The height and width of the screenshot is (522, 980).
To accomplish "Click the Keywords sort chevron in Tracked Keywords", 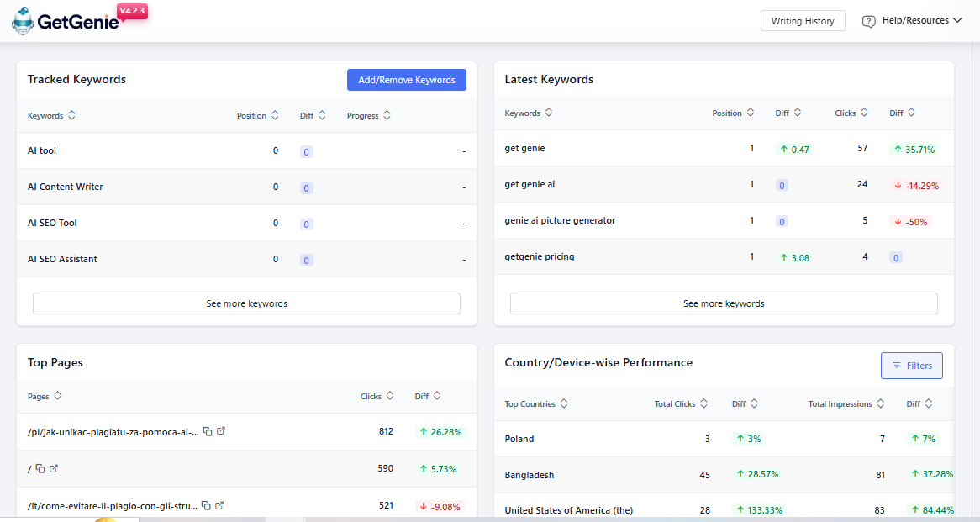I will click(x=72, y=115).
